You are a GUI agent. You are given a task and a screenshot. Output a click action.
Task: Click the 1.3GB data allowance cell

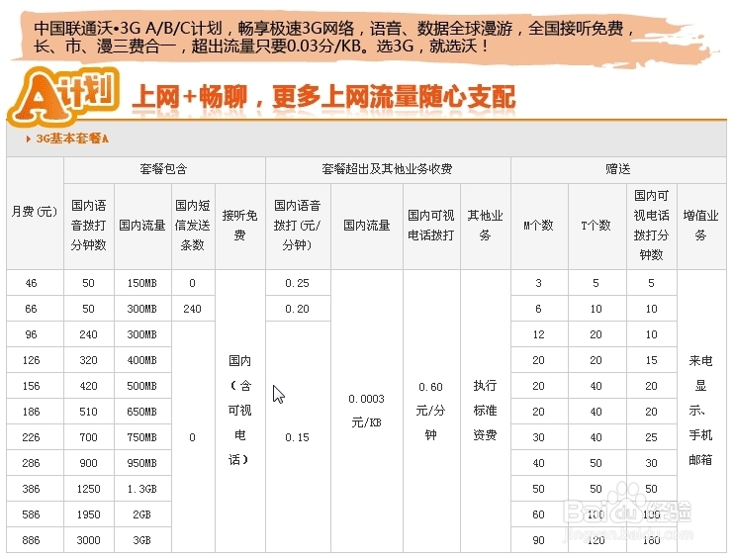click(x=142, y=490)
